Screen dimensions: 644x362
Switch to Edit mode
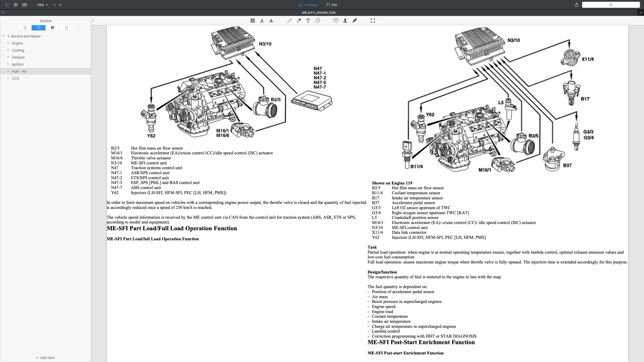click(332, 5)
